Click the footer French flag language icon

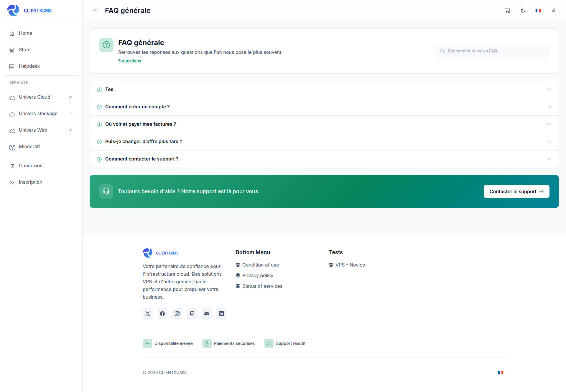click(501, 373)
